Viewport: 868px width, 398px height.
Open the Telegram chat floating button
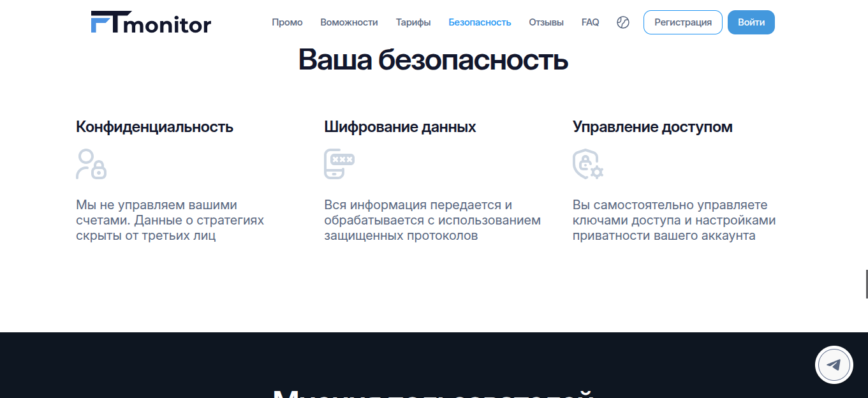834,365
